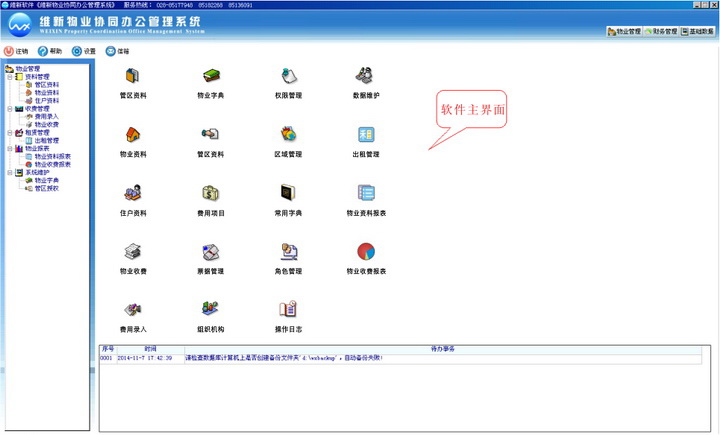Image resolution: width=720 pixels, height=435 pixels.
Task: Open the 出租管理 rental management icon
Action: (x=366, y=134)
